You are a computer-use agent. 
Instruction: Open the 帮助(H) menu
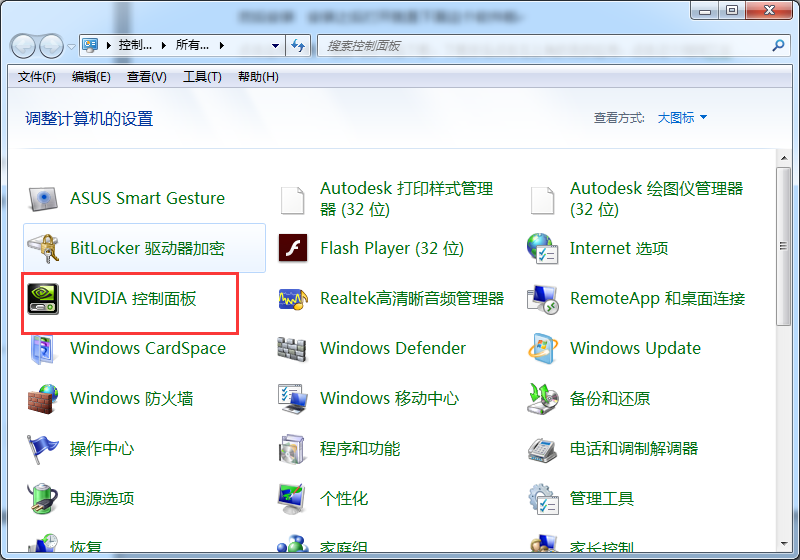pyautogui.click(x=258, y=77)
